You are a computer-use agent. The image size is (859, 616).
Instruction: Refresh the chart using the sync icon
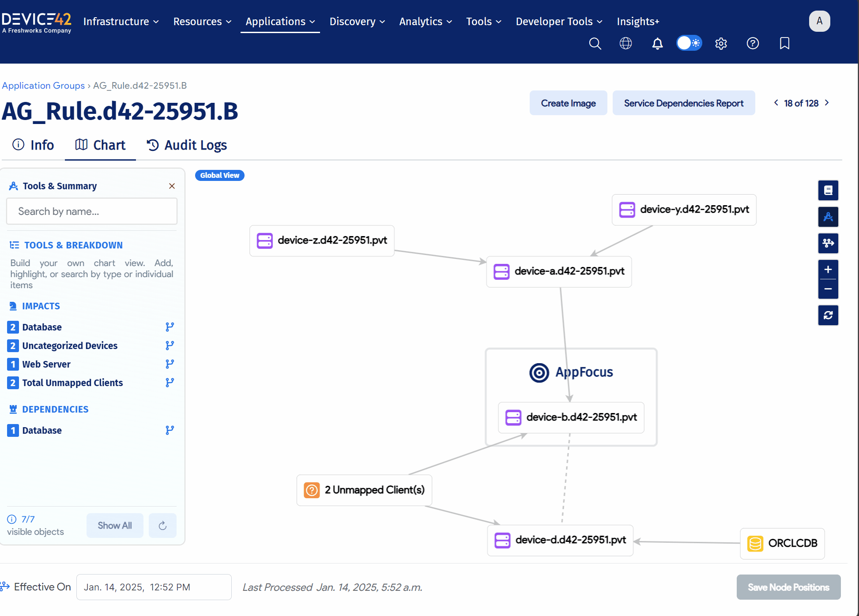828,315
